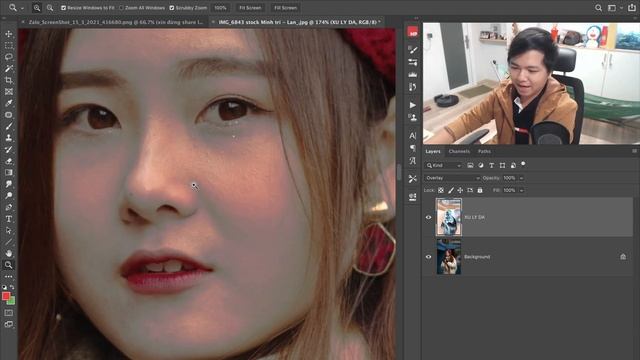Viewport: 640px width, 360px height.
Task: Switch to the Zalo_ScreenShot document tab
Action: pos(116,22)
